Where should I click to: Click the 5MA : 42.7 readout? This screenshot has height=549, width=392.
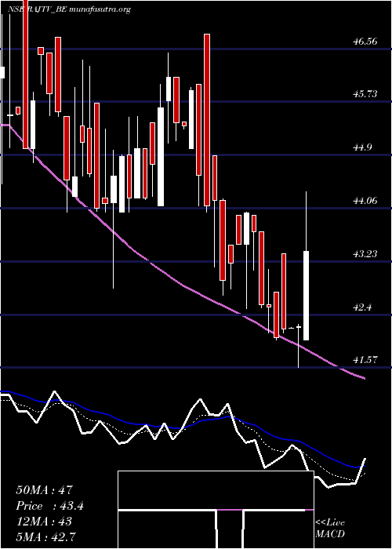point(46,536)
